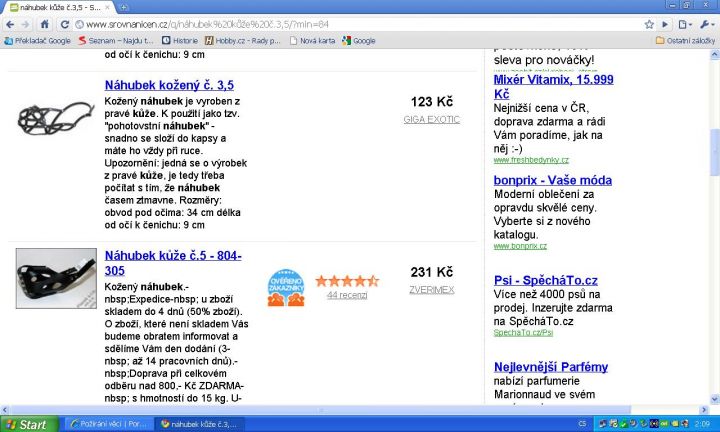Close the náhubek kůže č.3,5 tab
The image size is (720, 432).
108,7
